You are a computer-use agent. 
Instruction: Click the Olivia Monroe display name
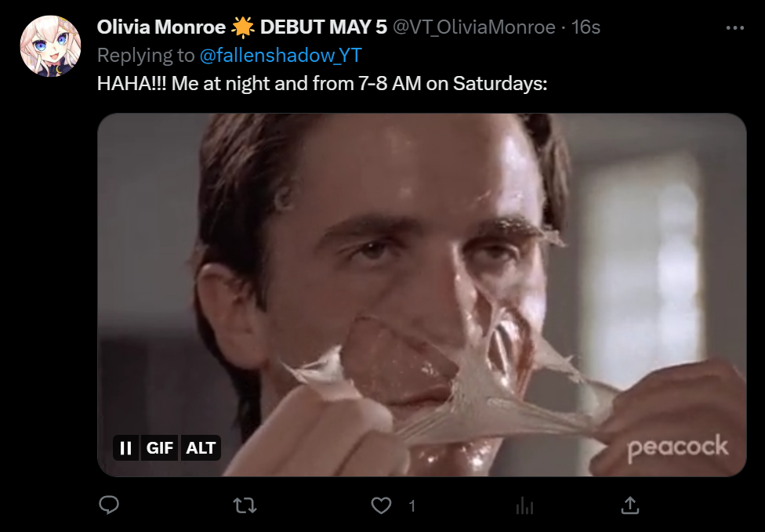(x=161, y=27)
